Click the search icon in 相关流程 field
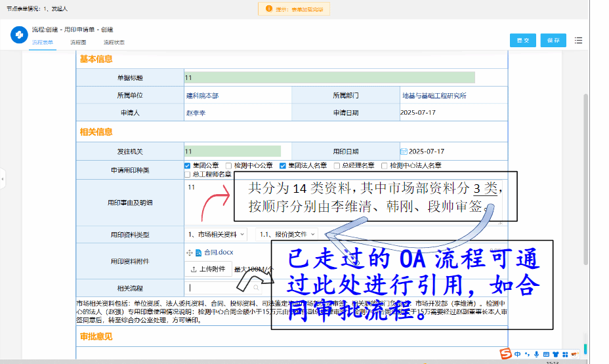The height and width of the screenshot is (364, 609). point(256,288)
